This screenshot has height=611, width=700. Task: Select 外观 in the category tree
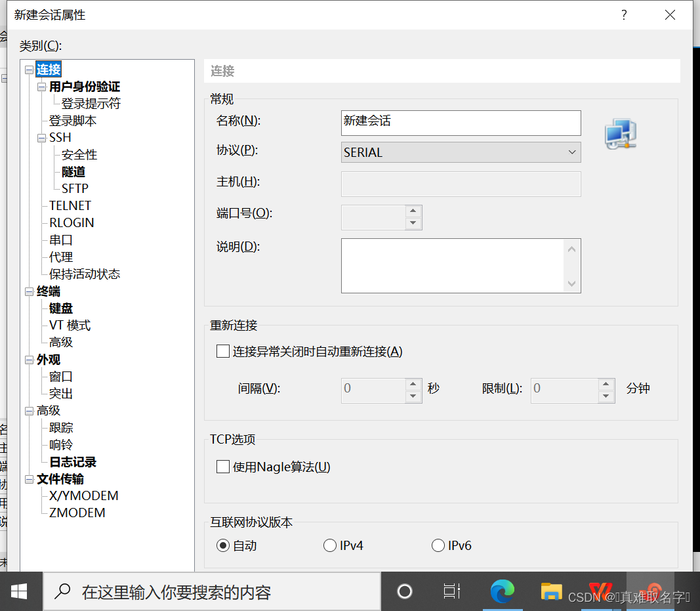click(x=48, y=360)
